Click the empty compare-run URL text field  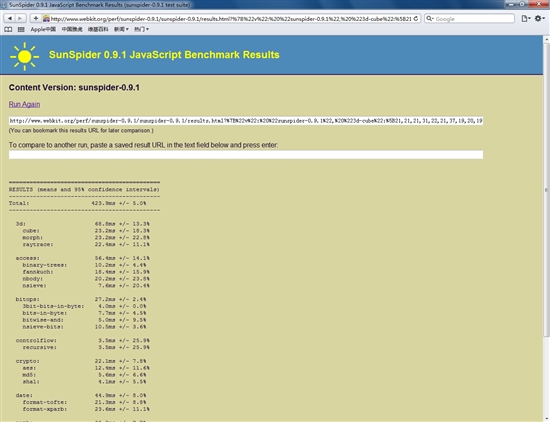pyautogui.click(x=246, y=155)
